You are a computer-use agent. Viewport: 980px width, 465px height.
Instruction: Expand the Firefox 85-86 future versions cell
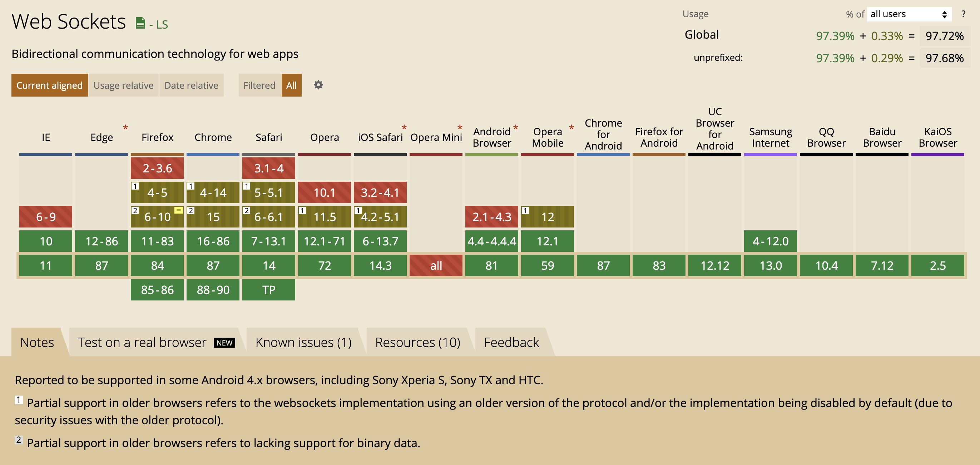[x=157, y=290]
